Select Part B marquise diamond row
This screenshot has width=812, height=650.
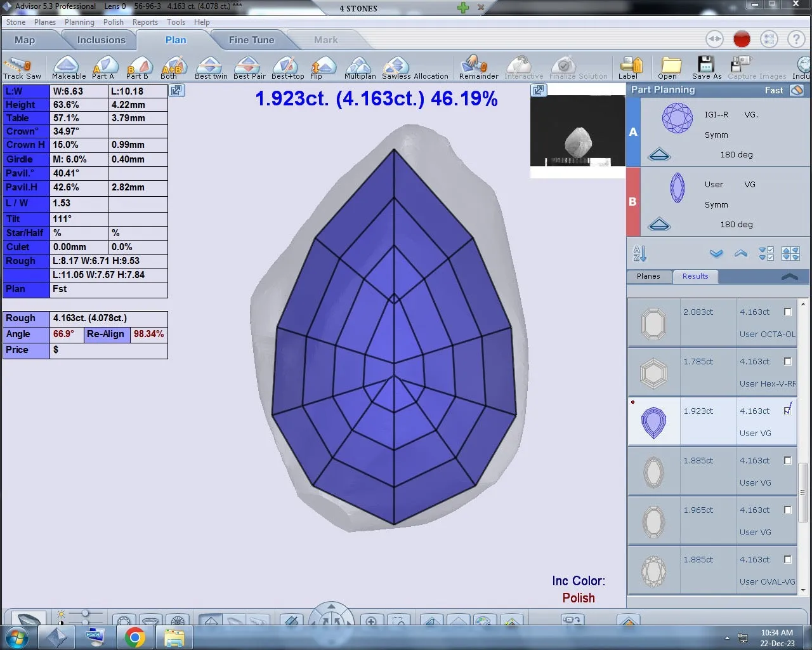tap(718, 202)
